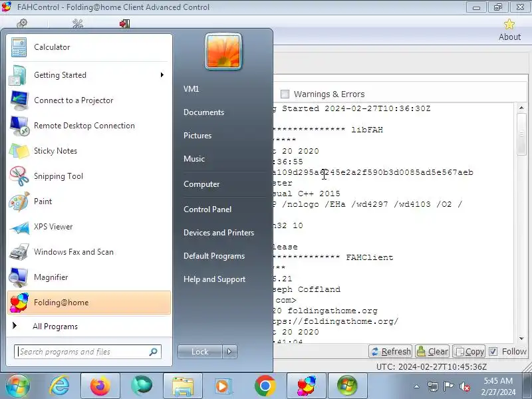Viewport: 532px width, 399px height.
Task: Open Folding@home from the Start menu
Action: pos(88,303)
